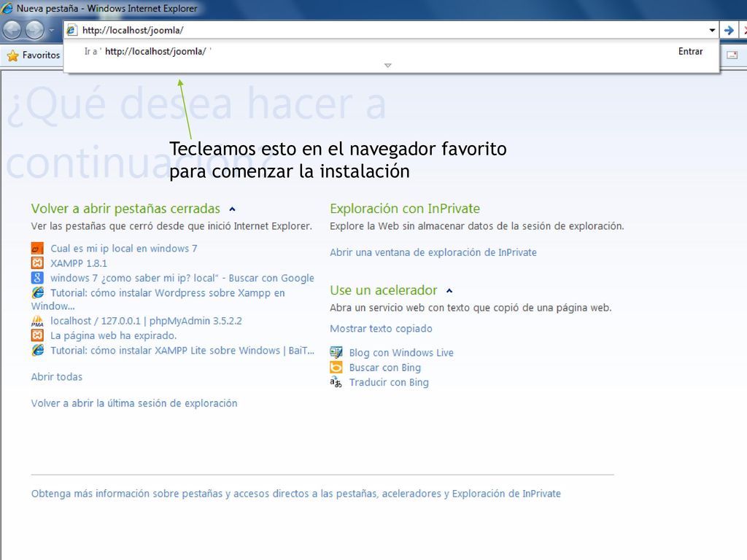Click the IE icon beside the Wordpress tutorial

[38, 292]
